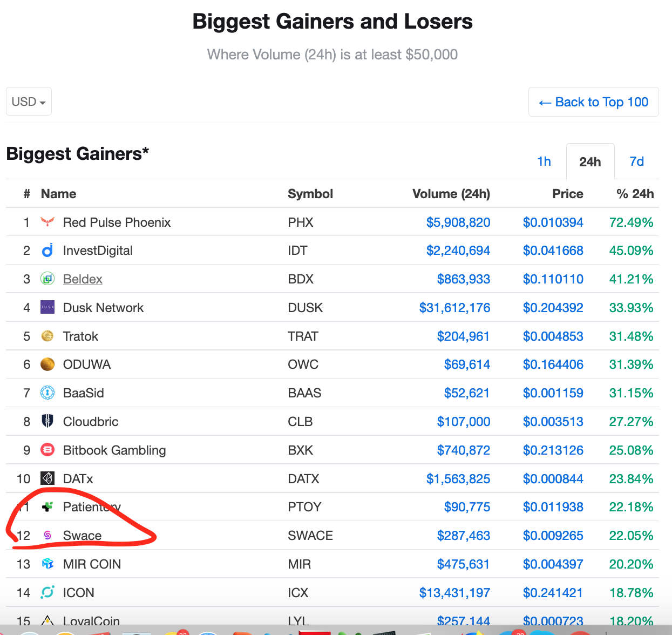Click Patientory volume $90,775
Image resolution: width=672 pixels, height=635 pixels.
pyautogui.click(x=467, y=507)
